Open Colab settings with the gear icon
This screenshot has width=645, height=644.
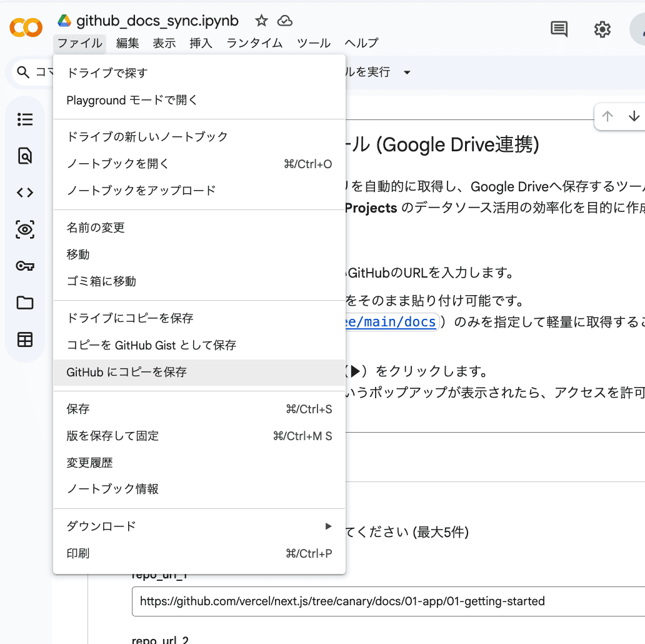602,29
